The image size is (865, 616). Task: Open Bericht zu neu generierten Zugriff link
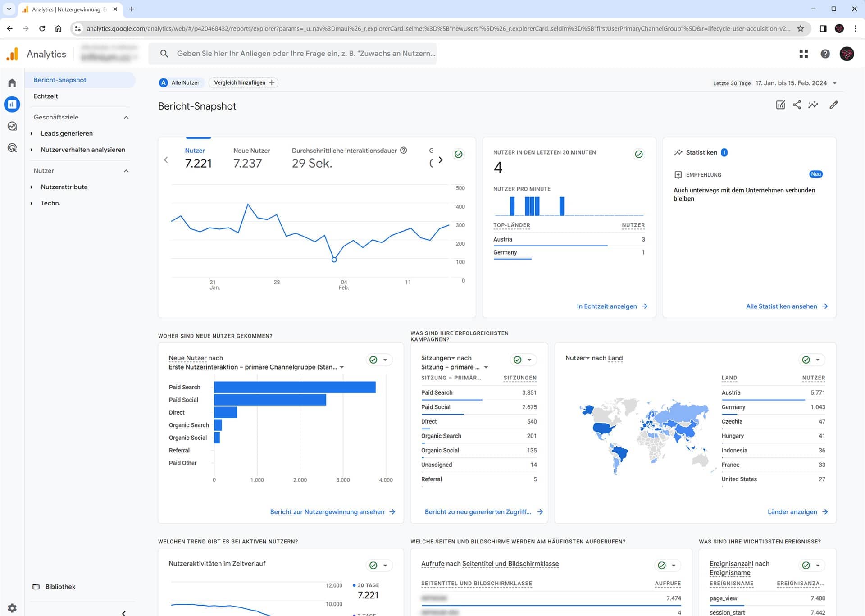pos(483,512)
